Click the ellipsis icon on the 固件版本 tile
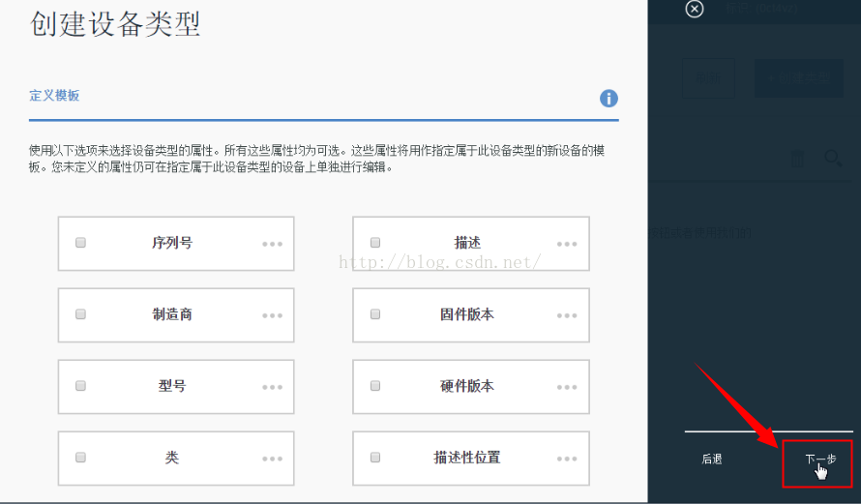Image resolution: width=861 pixels, height=504 pixels. (x=567, y=315)
